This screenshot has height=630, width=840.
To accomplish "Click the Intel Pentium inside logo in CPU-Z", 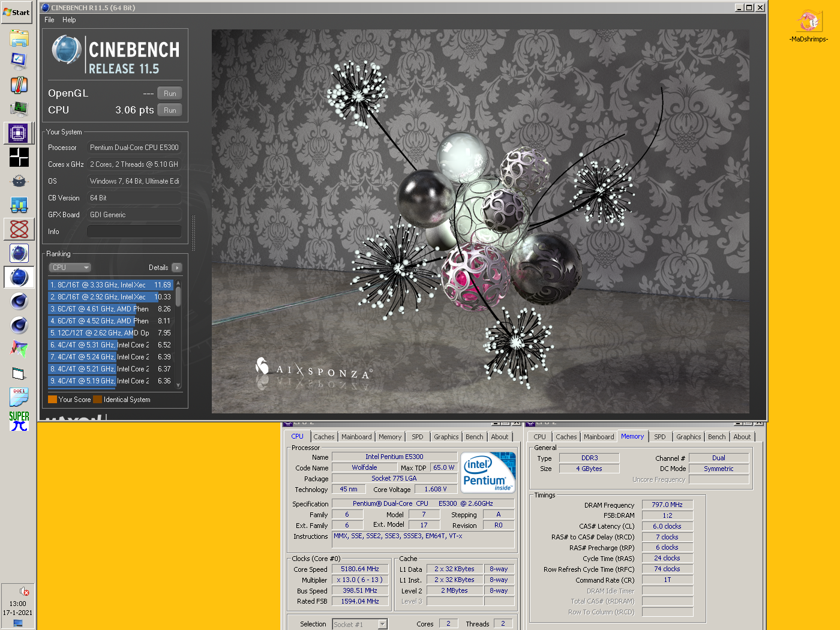I will [x=488, y=472].
